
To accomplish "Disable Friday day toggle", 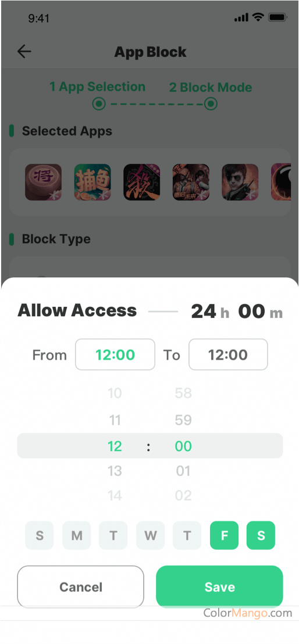I will coord(224,535).
